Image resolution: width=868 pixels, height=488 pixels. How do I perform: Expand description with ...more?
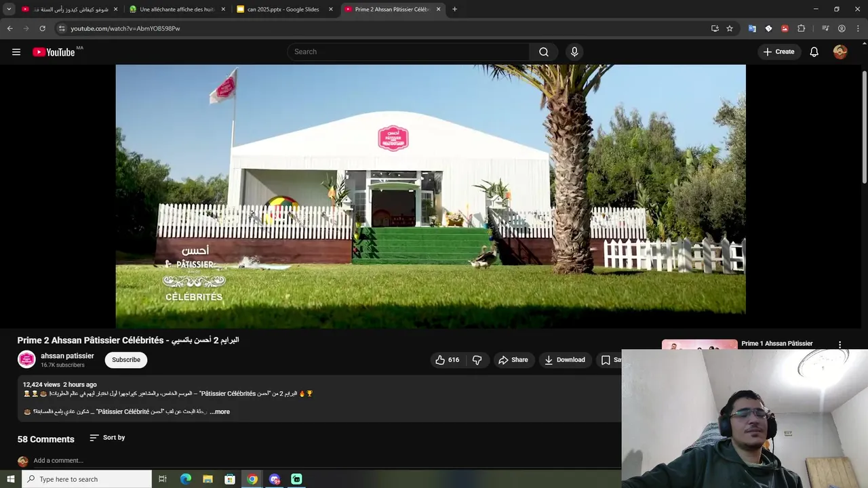coord(220,411)
